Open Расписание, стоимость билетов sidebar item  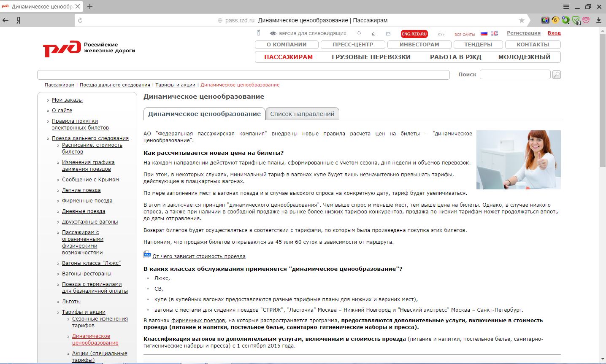click(x=92, y=148)
